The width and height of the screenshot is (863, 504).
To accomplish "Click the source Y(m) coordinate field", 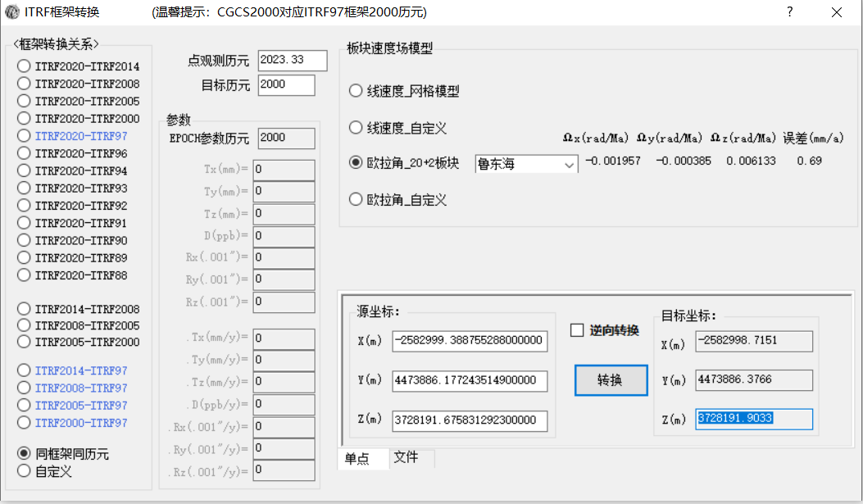I will click(470, 380).
